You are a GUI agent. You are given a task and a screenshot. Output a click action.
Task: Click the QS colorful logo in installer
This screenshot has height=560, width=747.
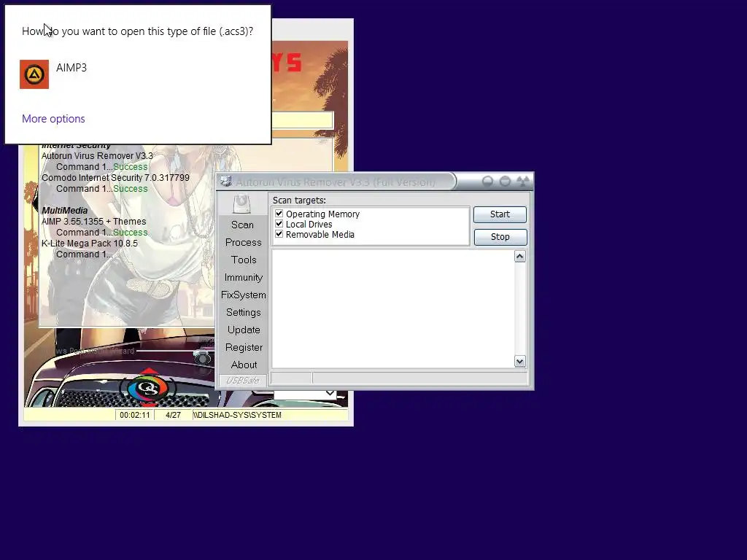click(x=148, y=388)
